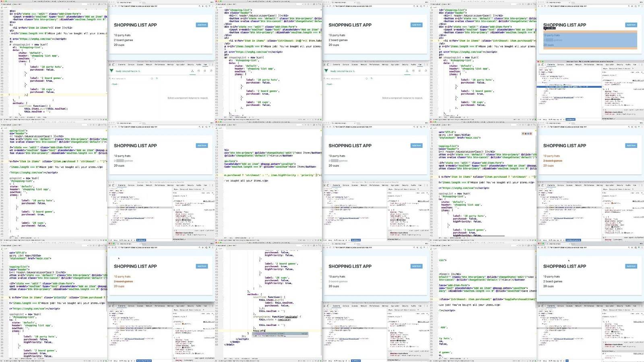
Task: Open Console tab below the blue highlighted list
Action: (560, 64)
